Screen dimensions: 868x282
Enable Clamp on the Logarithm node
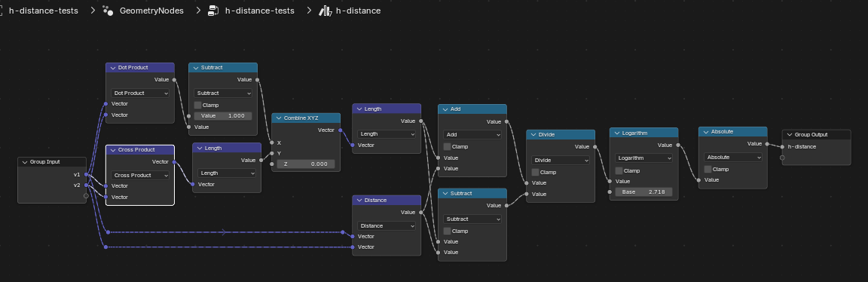[x=619, y=170]
